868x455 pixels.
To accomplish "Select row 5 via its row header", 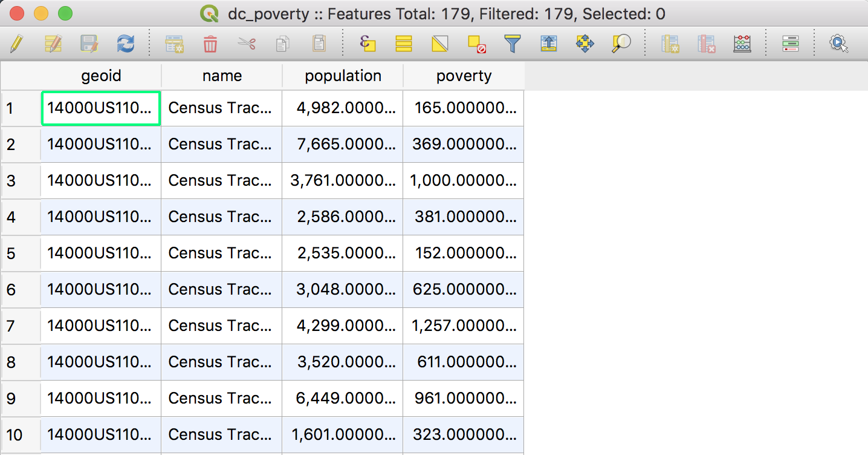I will [x=21, y=254].
